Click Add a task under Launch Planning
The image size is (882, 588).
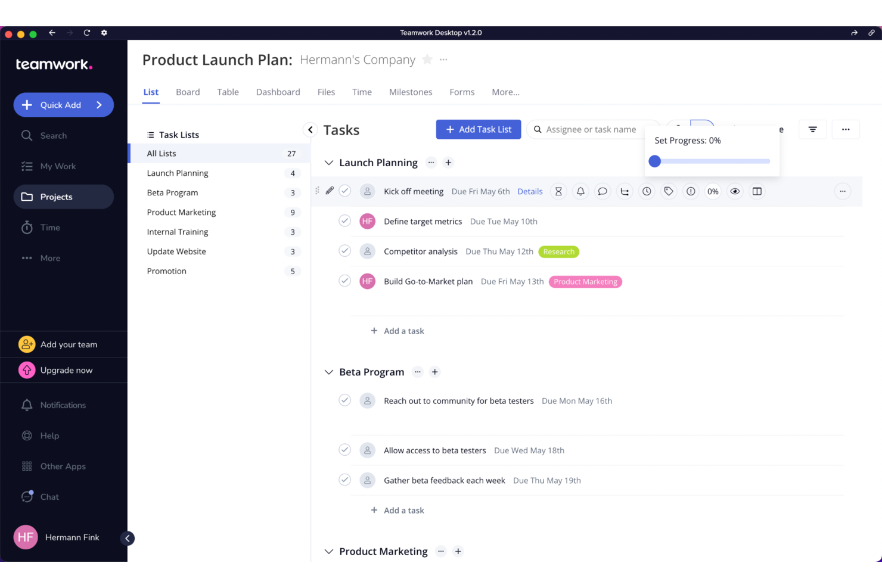(x=397, y=331)
